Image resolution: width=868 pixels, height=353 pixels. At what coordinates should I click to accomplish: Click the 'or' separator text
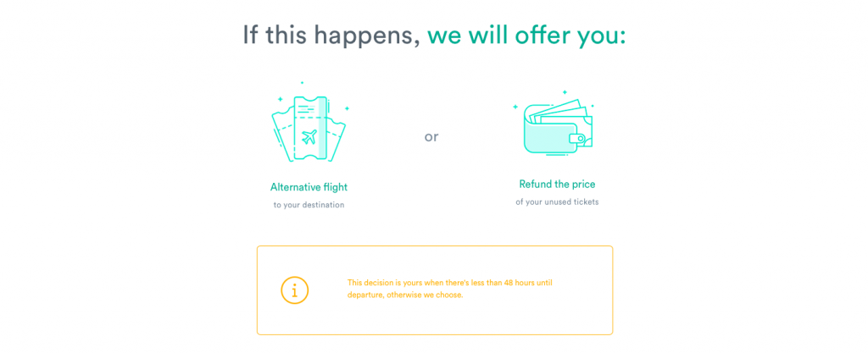click(431, 137)
